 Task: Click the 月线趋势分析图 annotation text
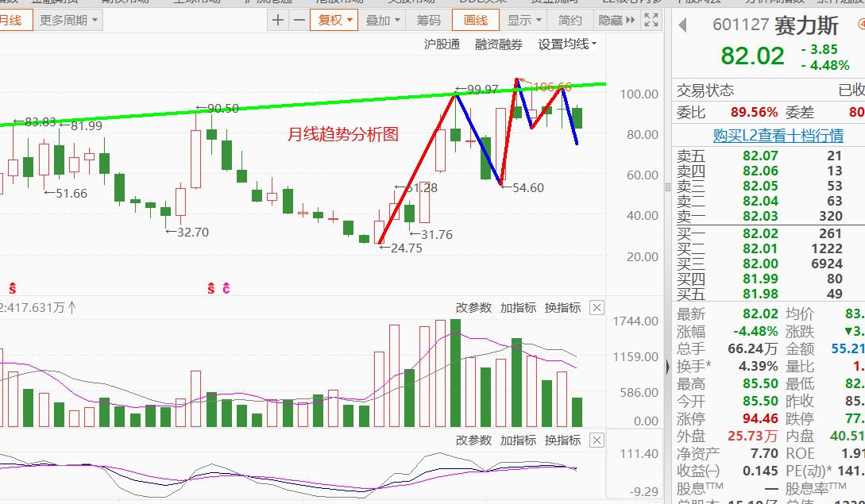tap(343, 134)
